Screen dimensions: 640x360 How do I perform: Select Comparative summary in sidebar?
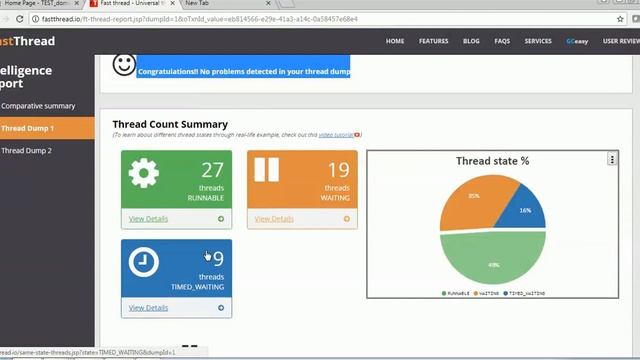tap(38, 106)
